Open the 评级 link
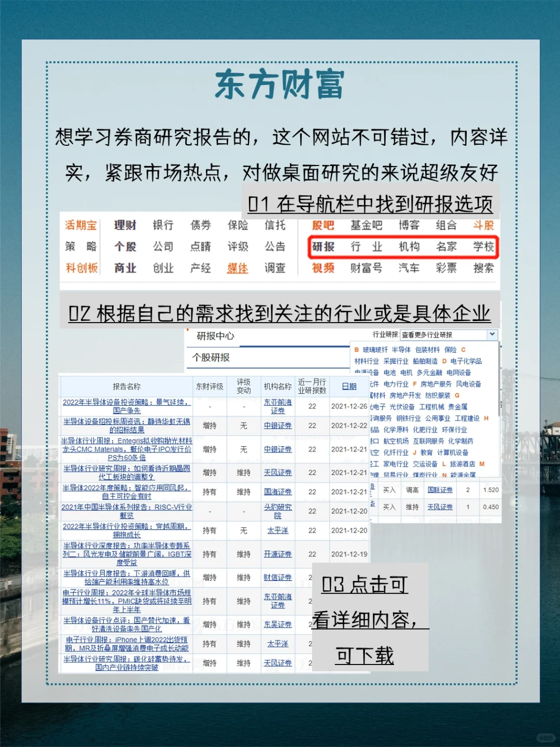 [x=237, y=247]
